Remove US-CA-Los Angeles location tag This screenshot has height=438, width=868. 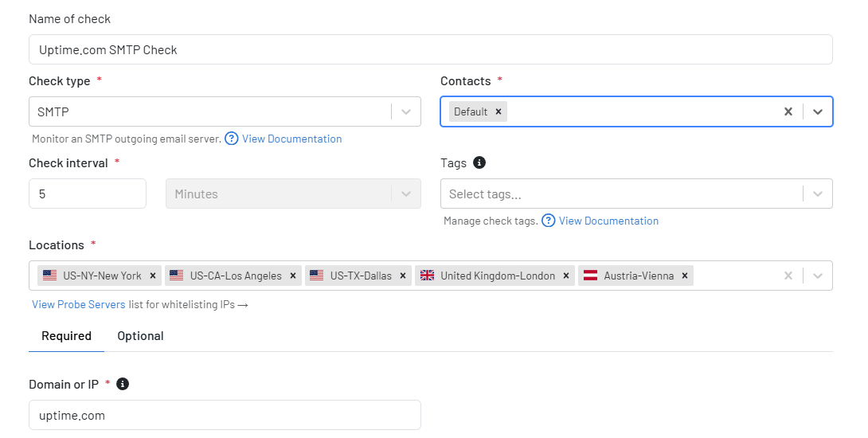[293, 276]
